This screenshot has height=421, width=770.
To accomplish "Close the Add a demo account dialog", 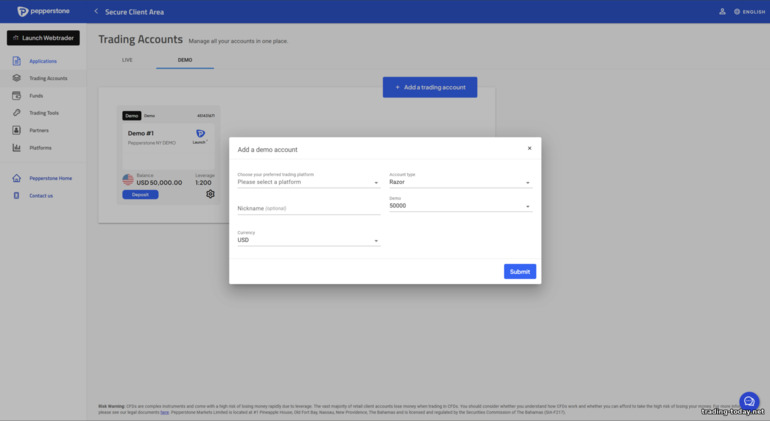I will [x=529, y=148].
